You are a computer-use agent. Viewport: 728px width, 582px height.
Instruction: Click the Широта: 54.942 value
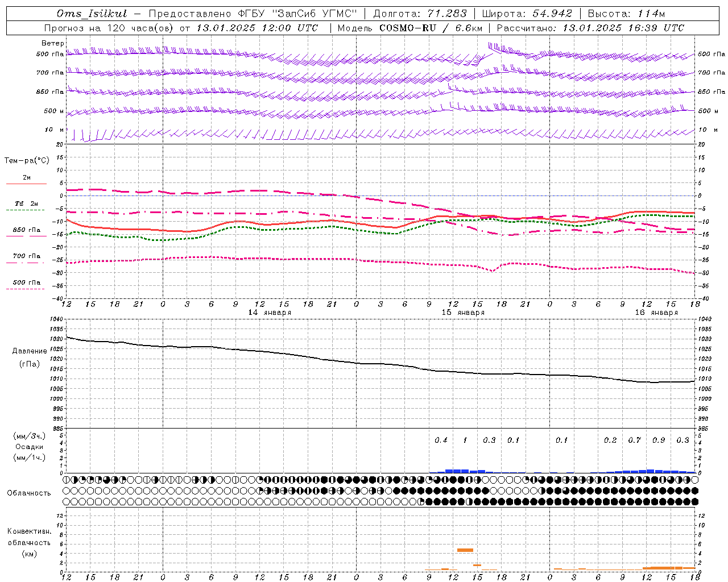(527, 14)
